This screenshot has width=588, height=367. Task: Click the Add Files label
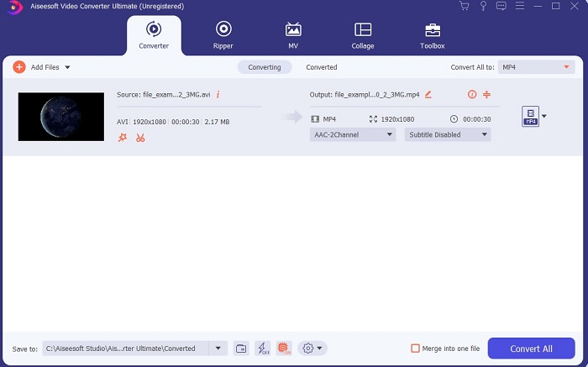tap(45, 67)
